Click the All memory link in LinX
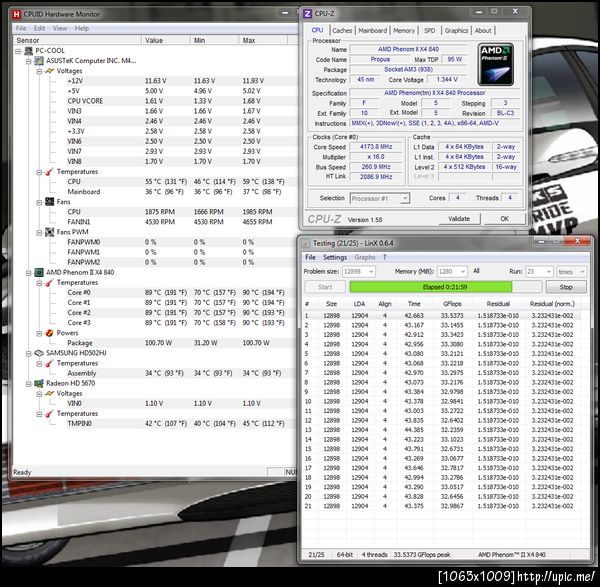 [476, 271]
